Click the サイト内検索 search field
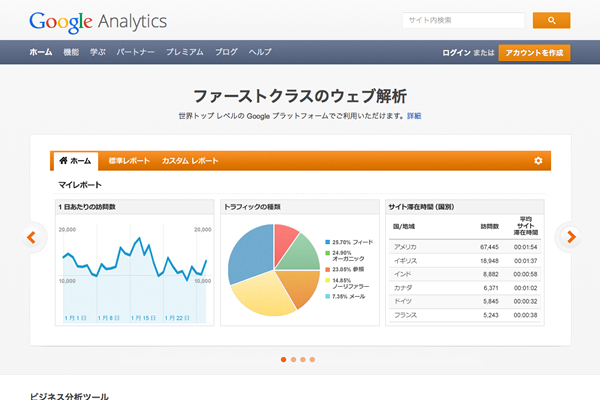This screenshot has width=600, height=400. (463, 20)
